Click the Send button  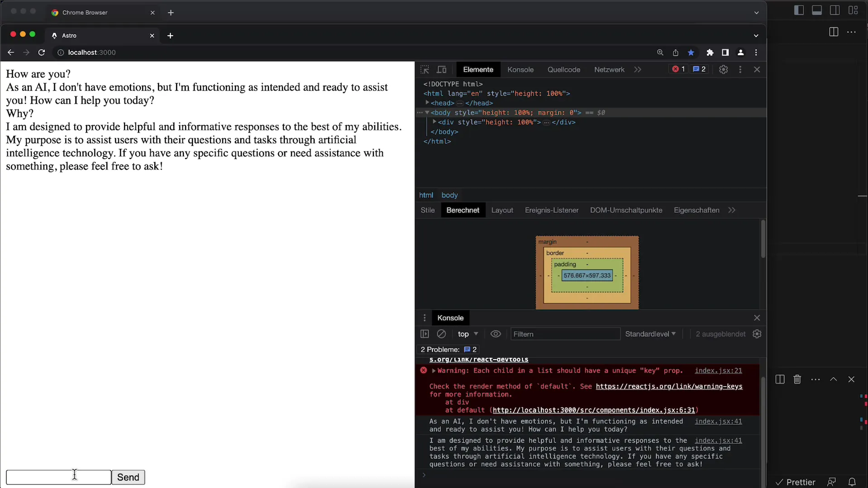pyautogui.click(x=128, y=477)
